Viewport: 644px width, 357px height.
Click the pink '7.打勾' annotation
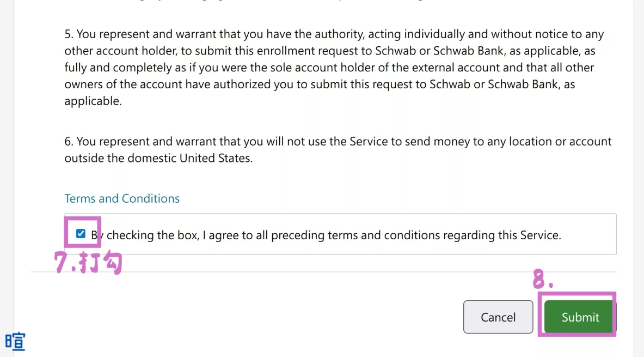coord(89,263)
